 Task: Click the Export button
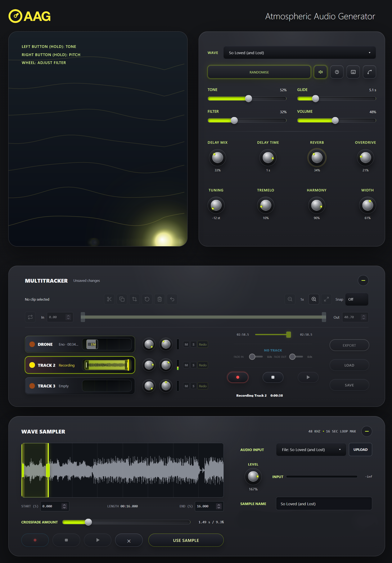(349, 345)
